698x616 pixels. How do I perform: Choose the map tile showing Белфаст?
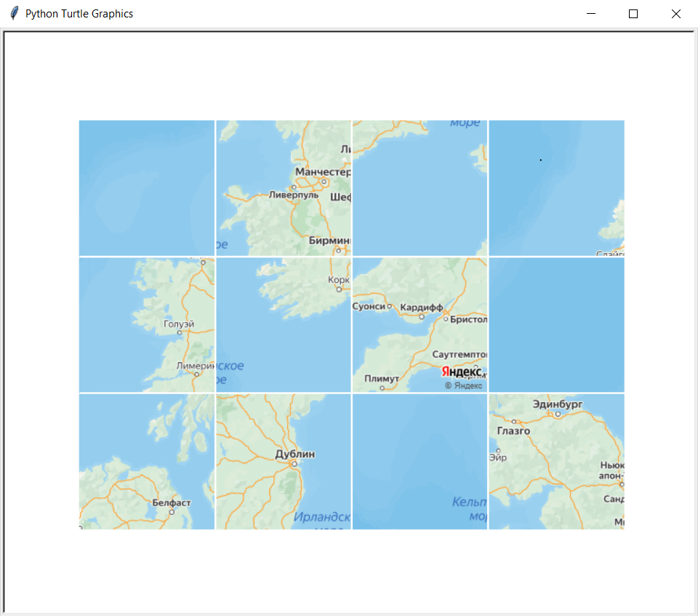point(147,461)
